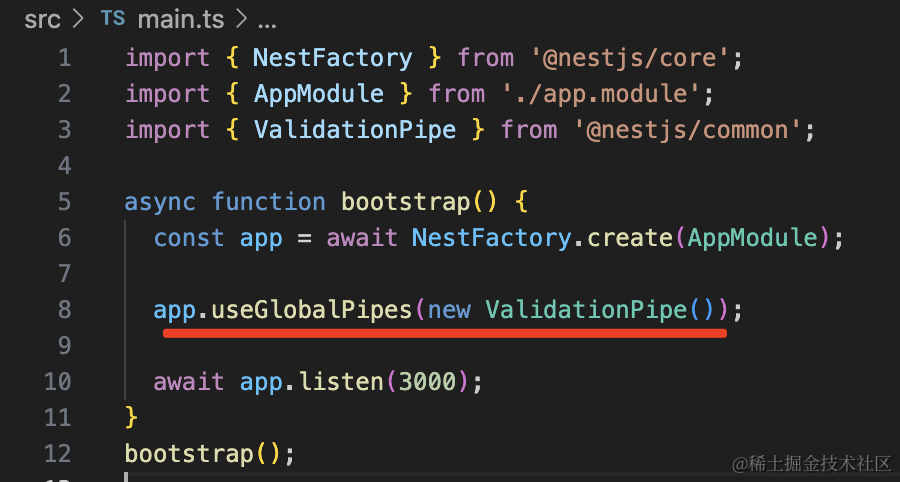The height and width of the screenshot is (482, 900).
Task: Click line number 12 in the gutter
Action: (x=58, y=454)
